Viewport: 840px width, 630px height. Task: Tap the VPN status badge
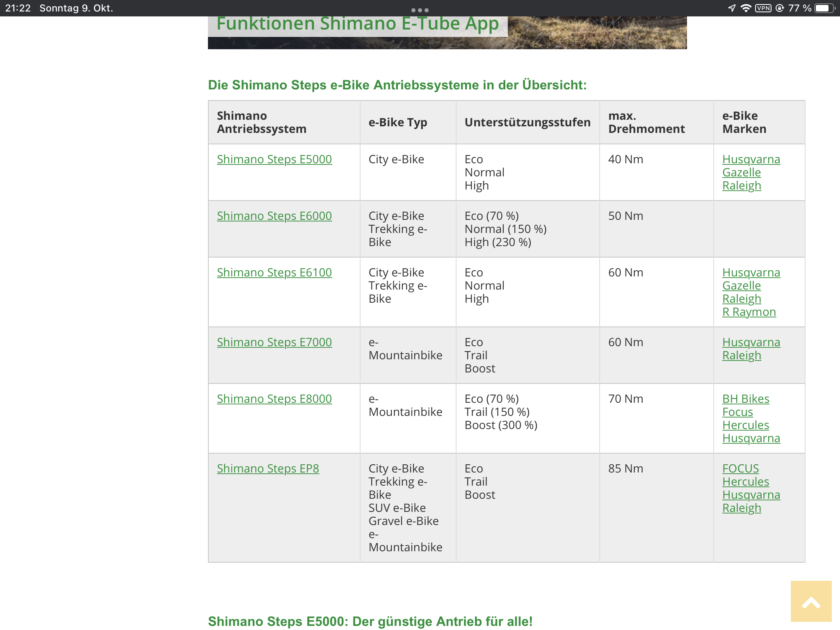click(763, 8)
